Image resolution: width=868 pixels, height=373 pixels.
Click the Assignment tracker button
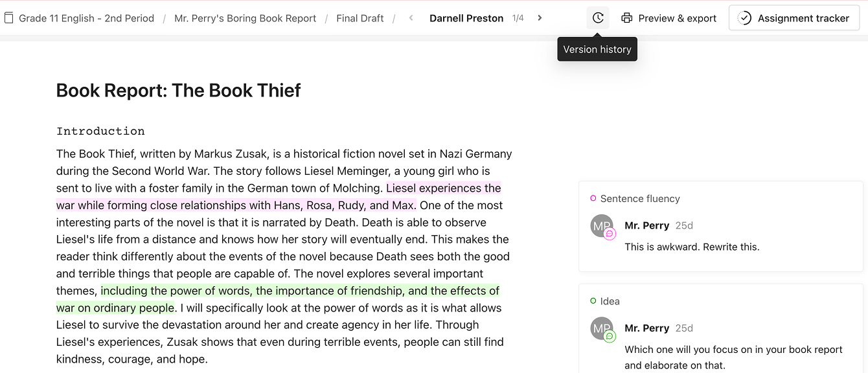click(794, 18)
